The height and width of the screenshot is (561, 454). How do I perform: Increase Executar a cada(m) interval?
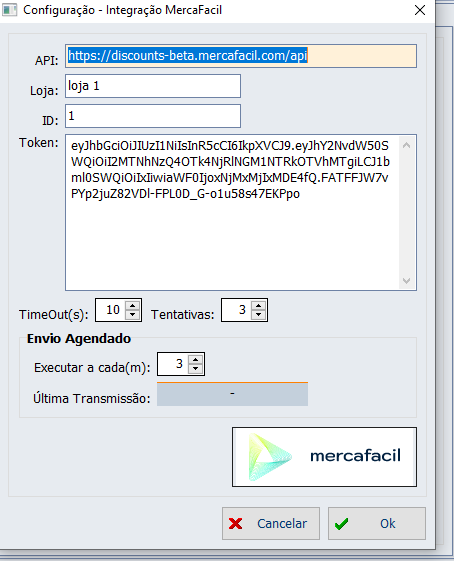click(x=195, y=360)
